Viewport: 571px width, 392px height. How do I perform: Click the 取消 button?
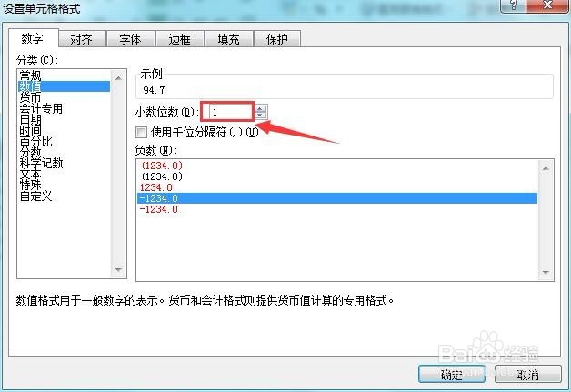527,374
